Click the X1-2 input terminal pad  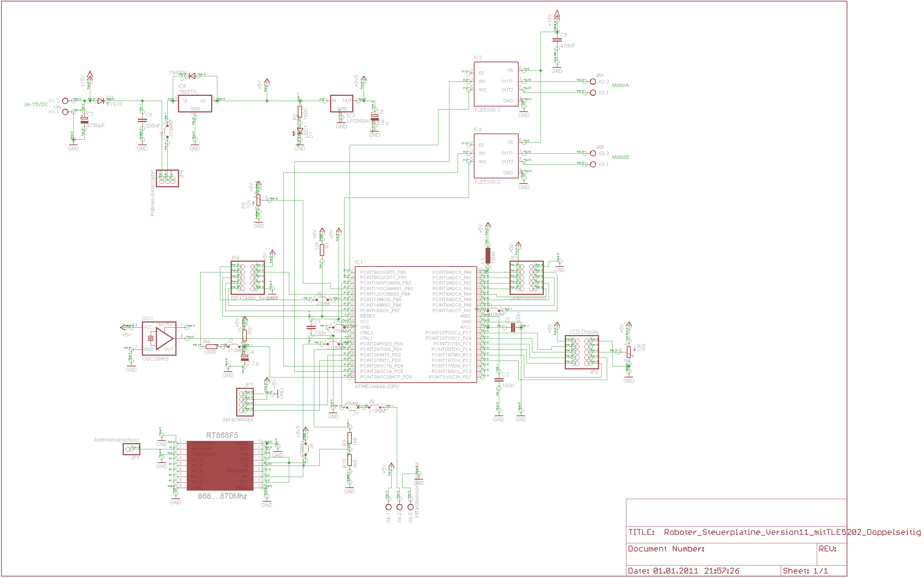(65, 101)
